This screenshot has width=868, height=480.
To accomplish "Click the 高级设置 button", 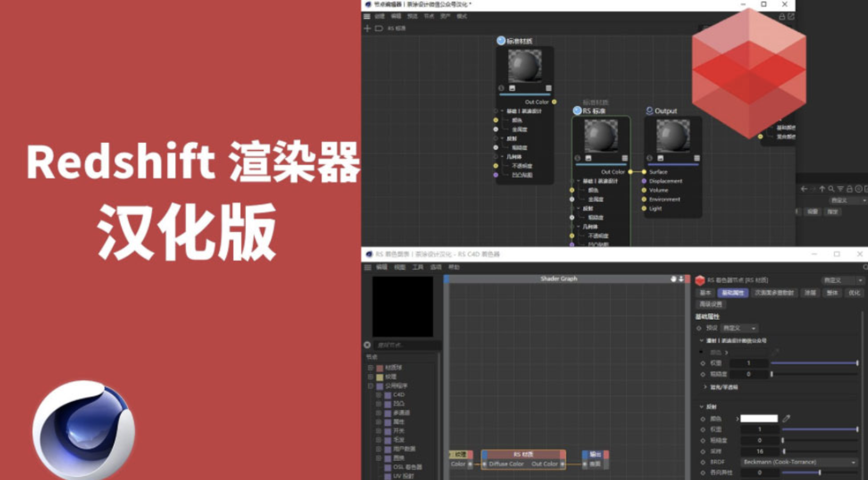I will point(710,304).
